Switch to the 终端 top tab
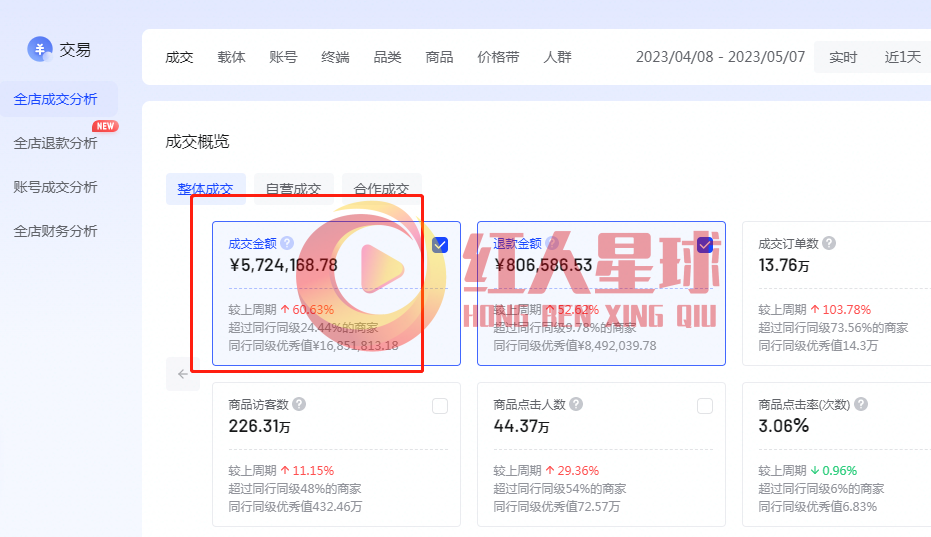This screenshot has height=537, width=931. [335, 57]
